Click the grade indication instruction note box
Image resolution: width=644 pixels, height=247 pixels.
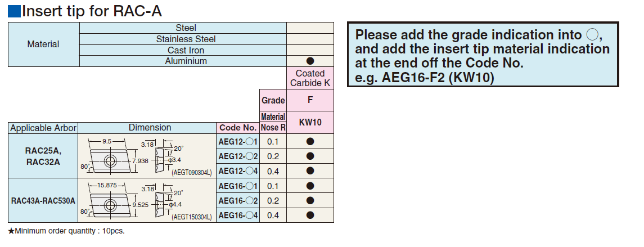click(x=483, y=56)
